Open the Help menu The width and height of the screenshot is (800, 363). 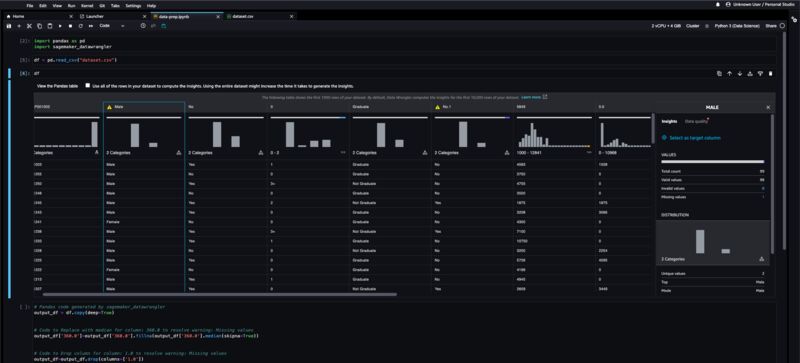(x=152, y=6)
